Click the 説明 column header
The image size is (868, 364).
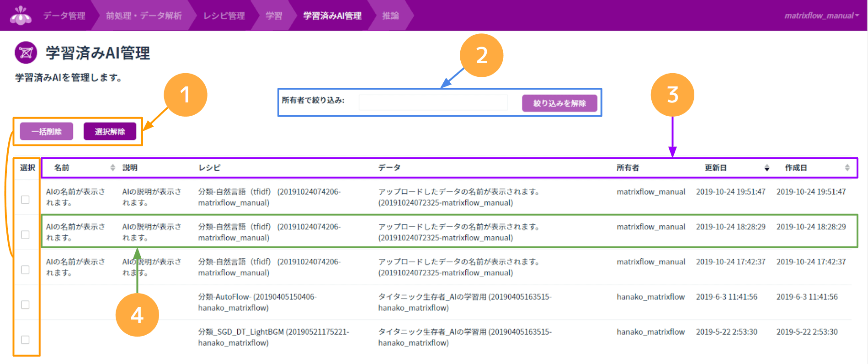130,168
